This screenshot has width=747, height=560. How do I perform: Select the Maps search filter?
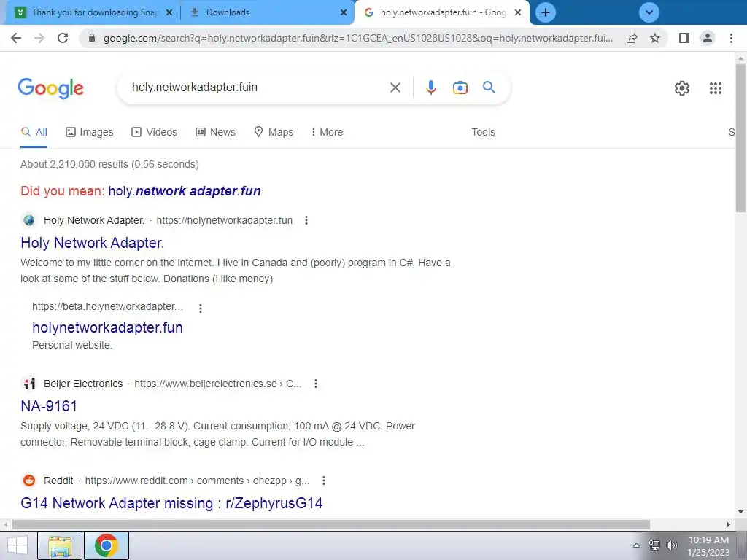point(274,133)
